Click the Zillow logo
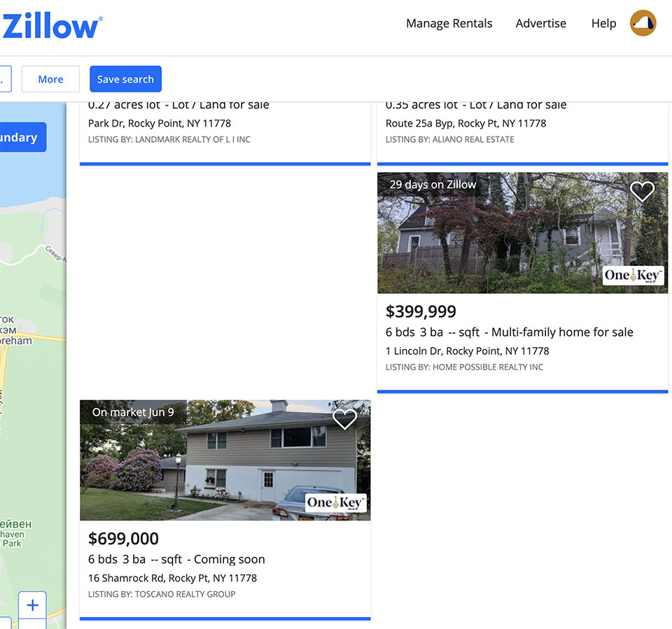This screenshot has width=672, height=629. (51, 26)
